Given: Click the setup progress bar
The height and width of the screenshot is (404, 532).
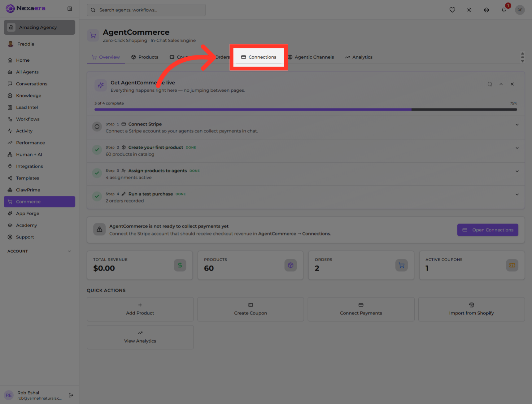Looking at the screenshot, I should click(x=306, y=109).
